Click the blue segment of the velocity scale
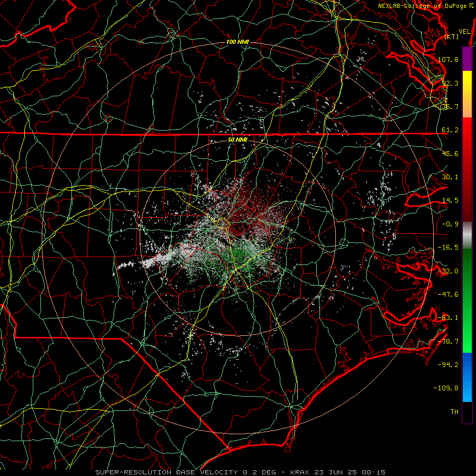476x476 pixels. (x=467, y=377)
